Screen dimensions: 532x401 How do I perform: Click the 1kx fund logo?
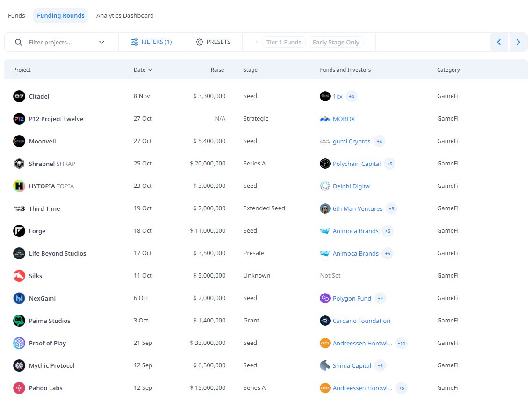pos(325,96)
